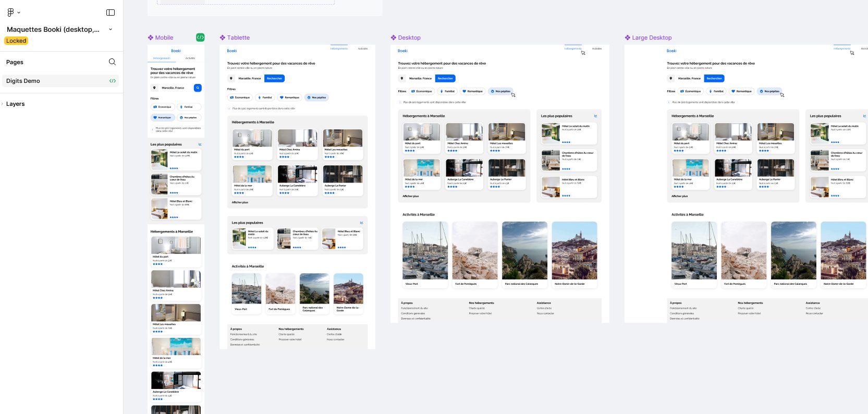This screenshot has height=414, width=868.
Task: Expand the file name dropdown chevron
Action: 111,29
